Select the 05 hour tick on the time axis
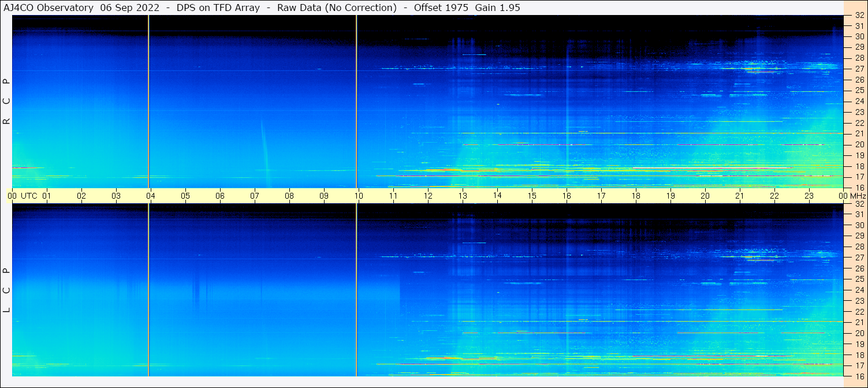868x388 pixels. click(x=185, y=196)
